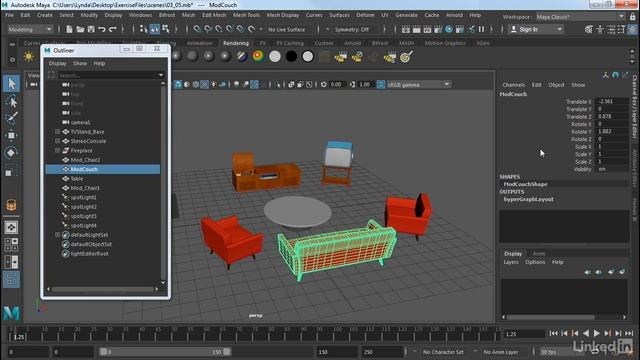
Task: Switch to the Rendering shelf tab
Action: click(236, 43)
